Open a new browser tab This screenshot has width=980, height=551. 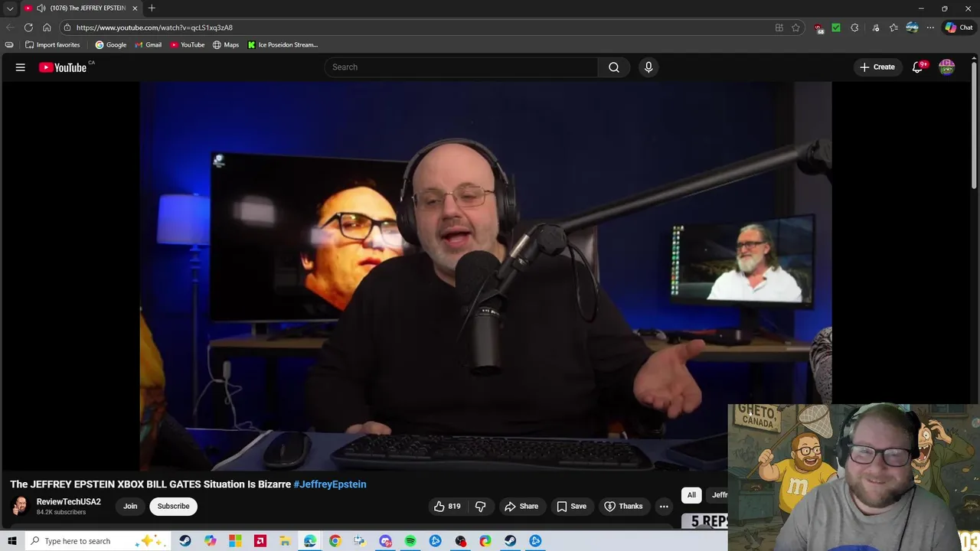point(152,8)
